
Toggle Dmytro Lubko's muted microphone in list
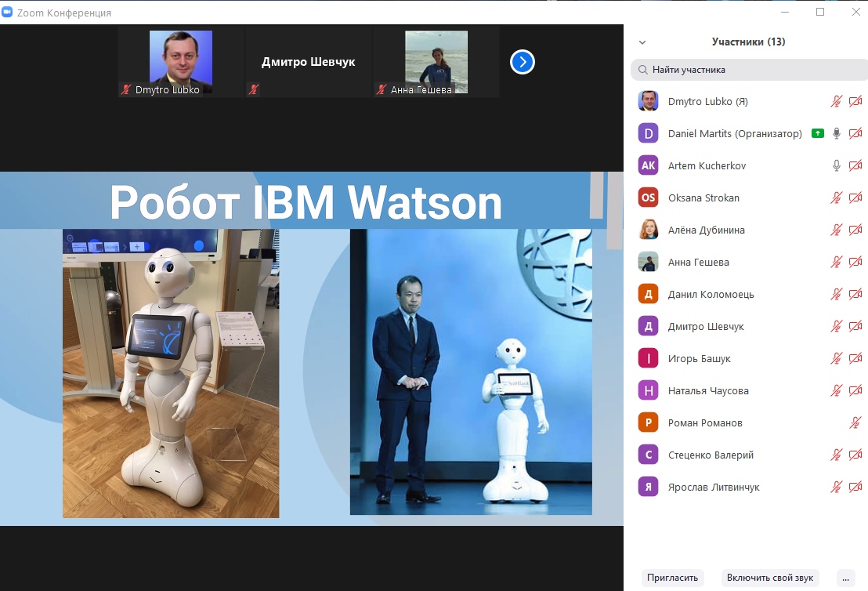click(837, 101)
